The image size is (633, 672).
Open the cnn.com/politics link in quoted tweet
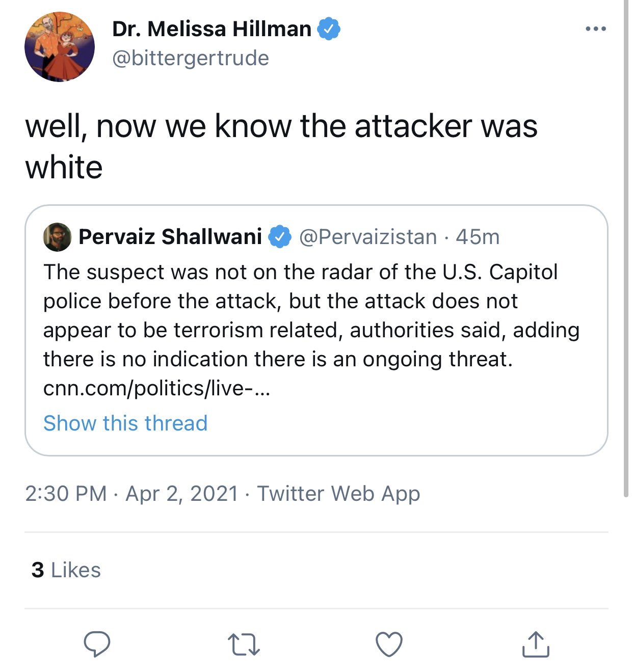point(157,389)
